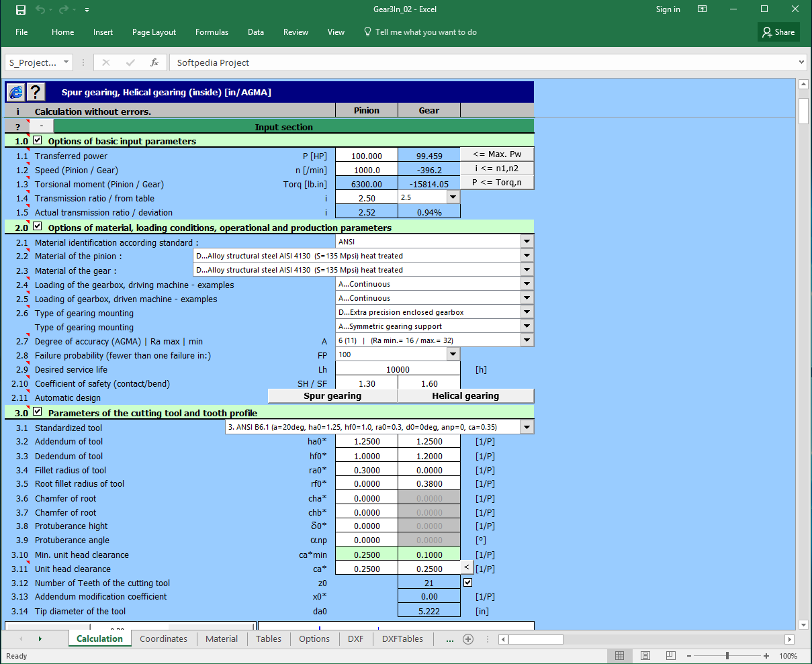Click the <= Max. Pw button
The image size is (812, 664).
[x=497, y=154]
